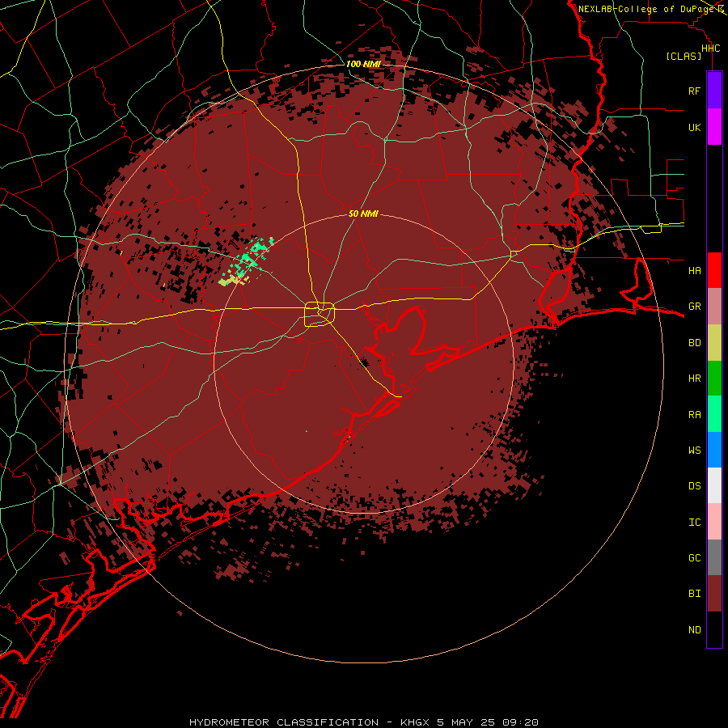Click the mint RA legend color swatch
Screen dimensions: 728x728
(714, 414)
